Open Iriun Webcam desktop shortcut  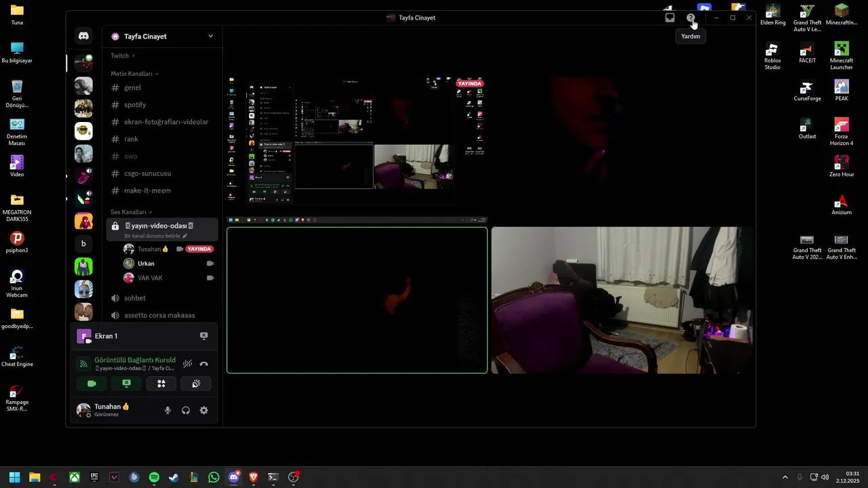(17, 284)
